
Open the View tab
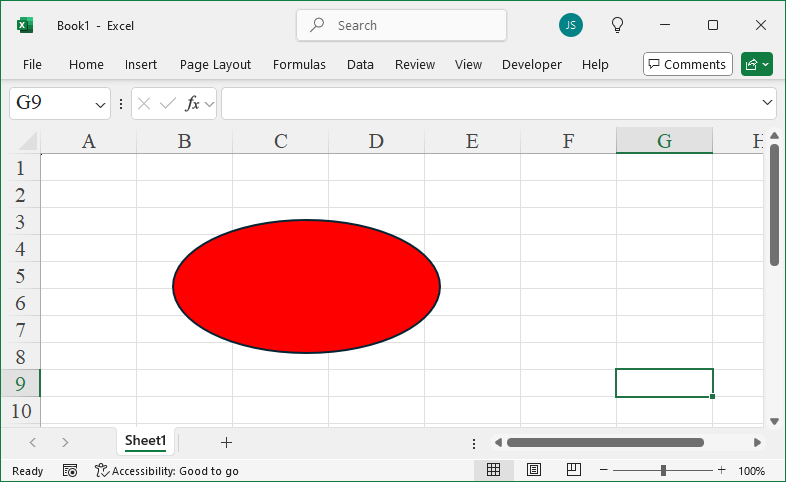point(468,65)
